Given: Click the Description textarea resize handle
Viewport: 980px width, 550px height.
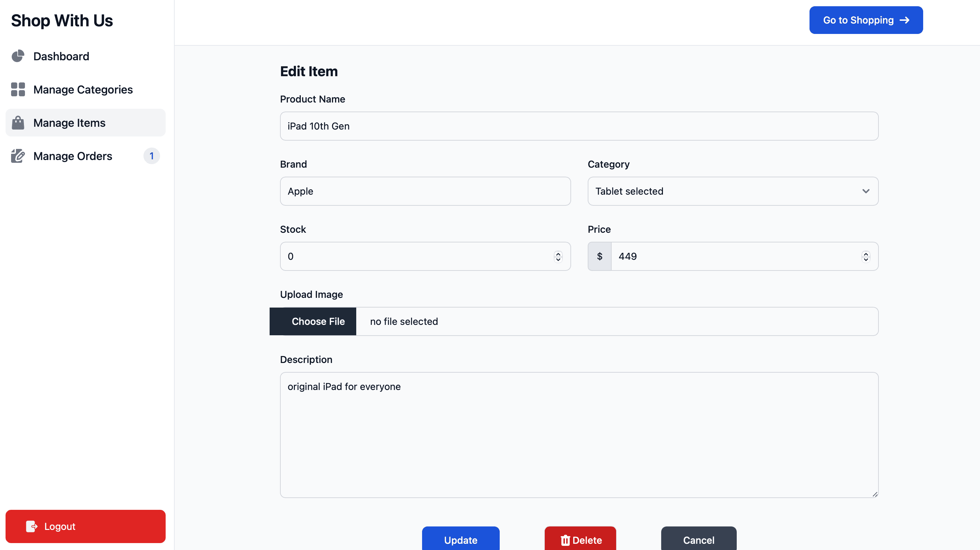Looking at the screenshot, I should (875, 494).
